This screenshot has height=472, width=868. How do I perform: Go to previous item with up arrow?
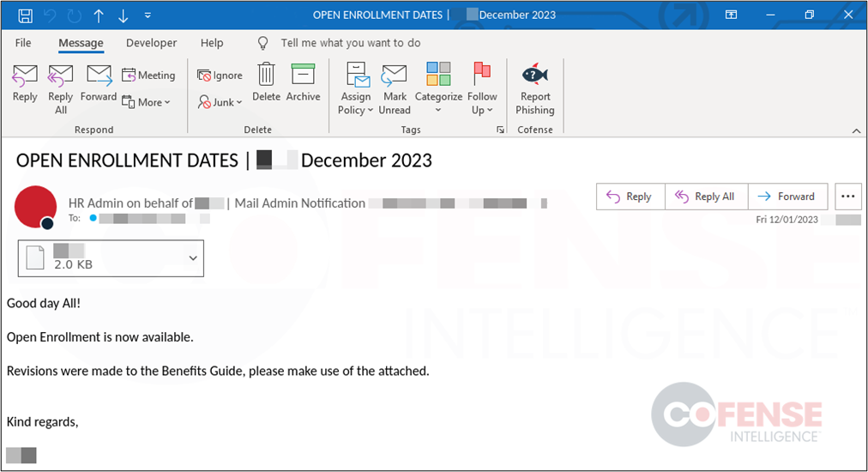click(x=99, y=16)
